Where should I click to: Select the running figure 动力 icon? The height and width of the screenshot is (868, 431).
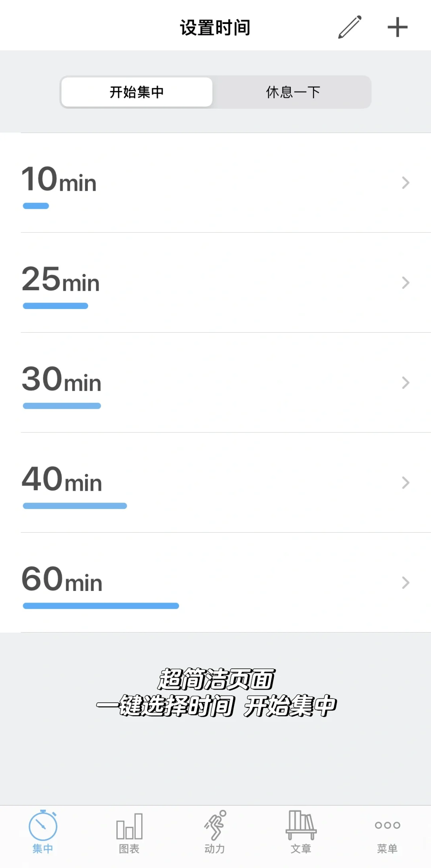pos(215,826)
